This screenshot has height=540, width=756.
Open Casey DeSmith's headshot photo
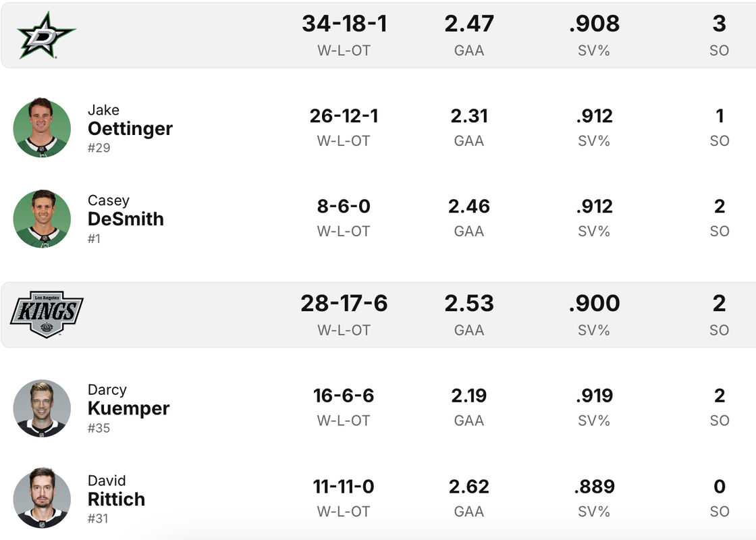(x=42, y=219)
